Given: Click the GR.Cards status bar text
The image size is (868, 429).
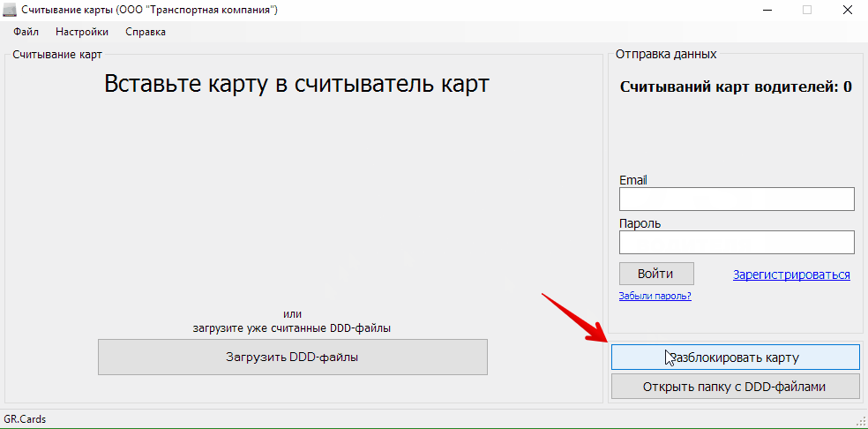Looking at the screenshot, I should [25, 419].
